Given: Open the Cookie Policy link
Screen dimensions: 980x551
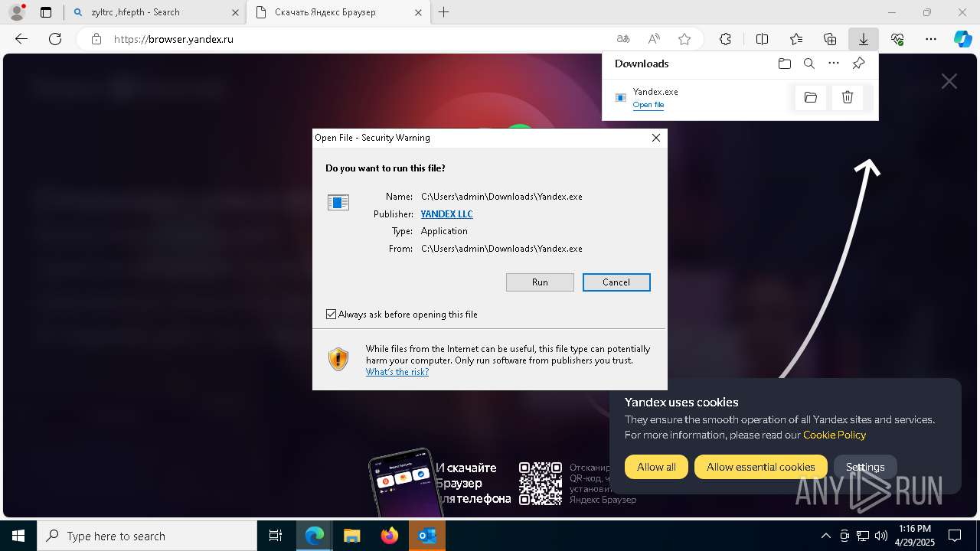Looking at the screenshot, I should [x=835, y=435].
